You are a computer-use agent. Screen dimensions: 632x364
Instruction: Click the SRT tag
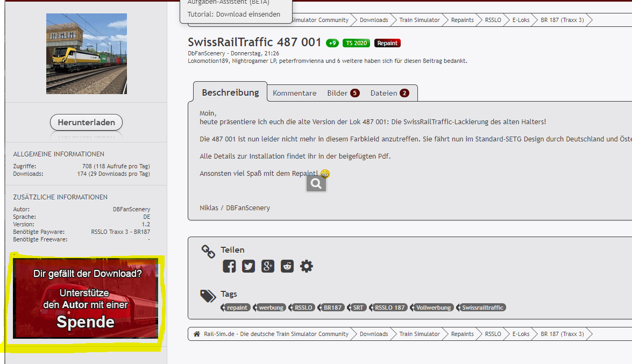[358, 308]
